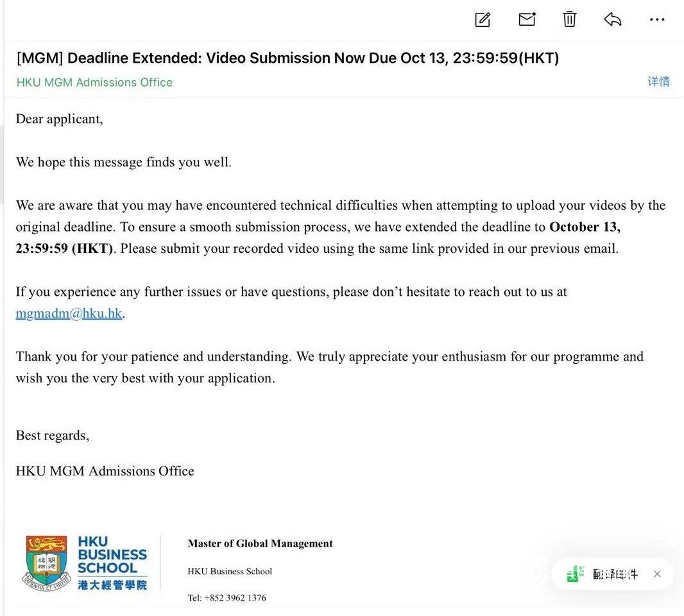
Task: Click the 港大經管學院 Chinese school name
Action: coord(112,585)
